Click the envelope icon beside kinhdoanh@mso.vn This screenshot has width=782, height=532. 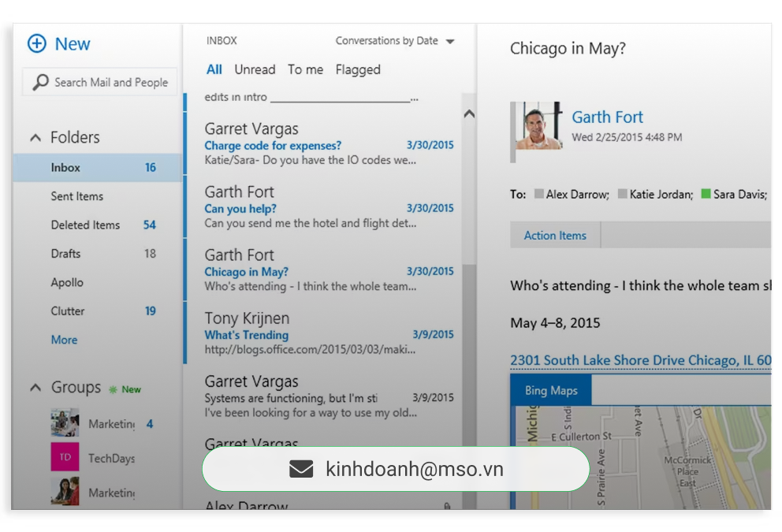pos(301,470)
